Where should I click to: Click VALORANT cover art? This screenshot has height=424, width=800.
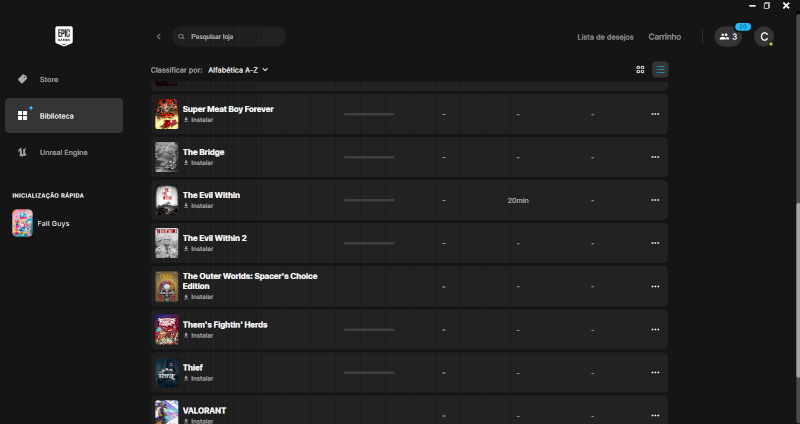coord(166,412)
